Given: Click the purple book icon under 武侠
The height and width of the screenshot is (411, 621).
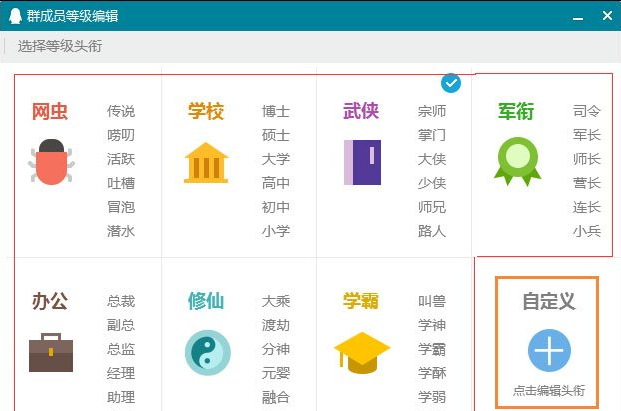Looking at the screenshot, I should pyautogui.click(x=362, y=162).
